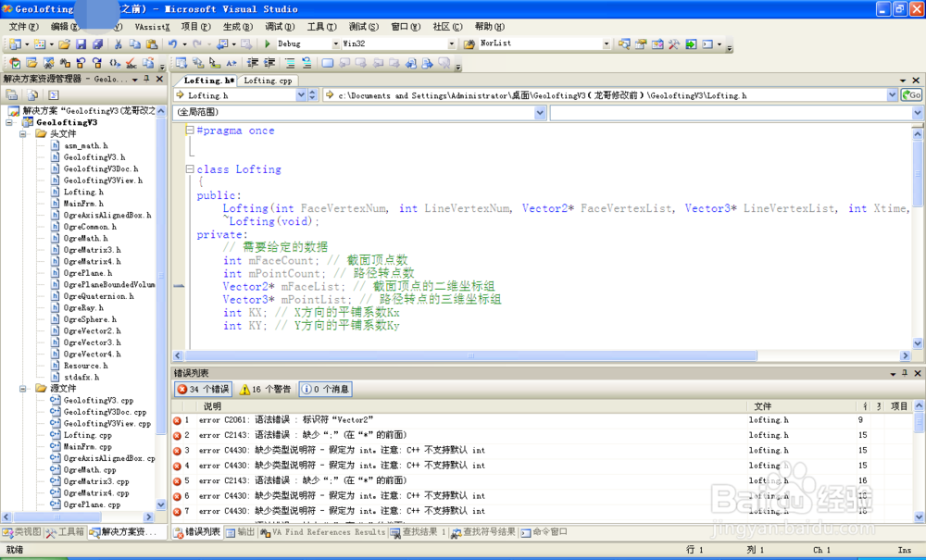Click the Navigate Backward toolbar icon
The image size is (926, 560).
(222, 44)
